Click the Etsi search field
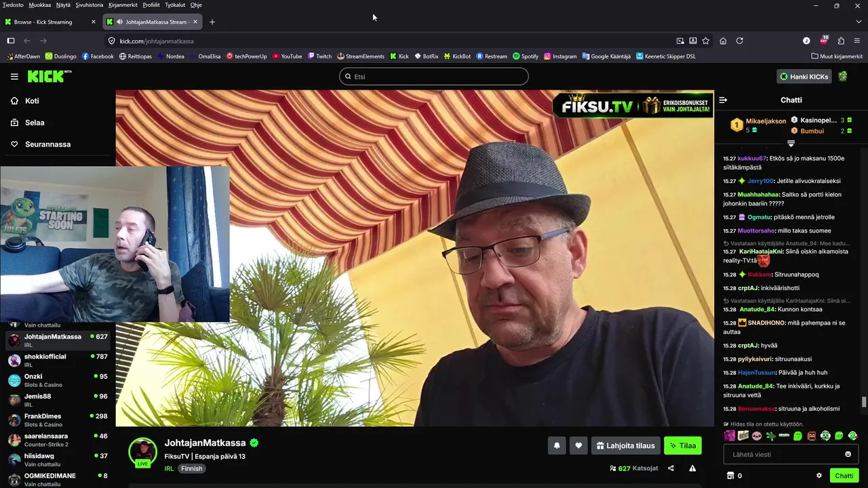Viewport: 868px width, 488px height. click(x=434, y=77)
